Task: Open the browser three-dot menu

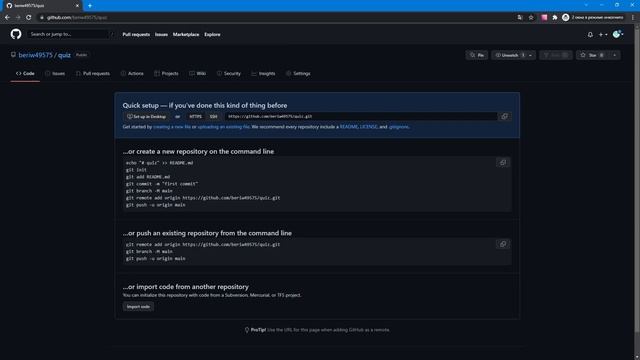Action: click(633, 18)
